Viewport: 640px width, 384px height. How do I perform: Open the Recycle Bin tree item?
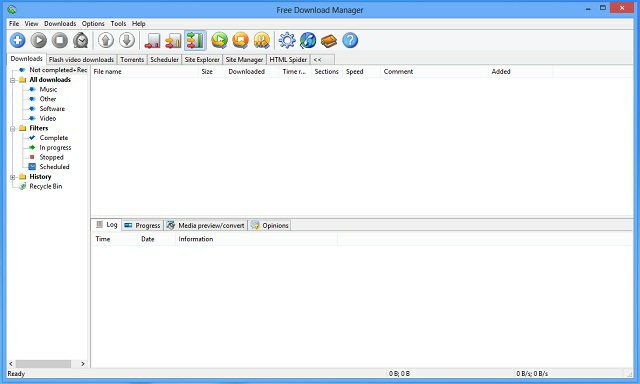point(46,186)
